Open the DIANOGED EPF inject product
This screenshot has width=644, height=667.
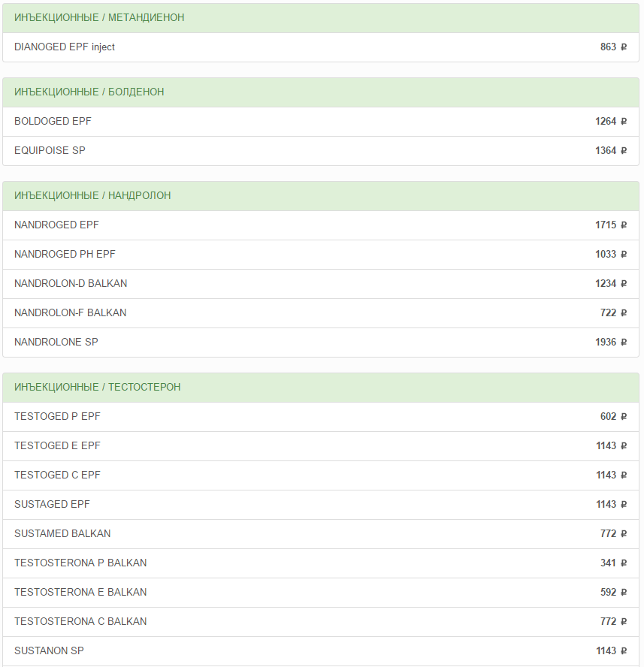[65, 47]
